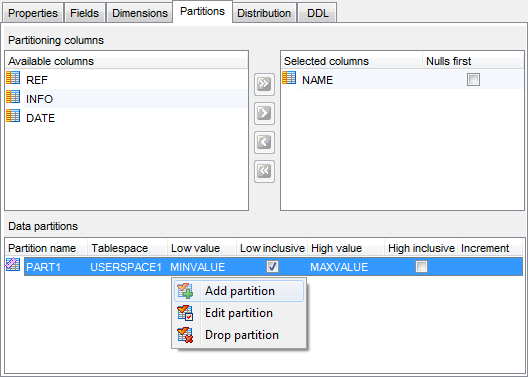Click the High inclusive column header
The width and height of the screenshot is (528, 377).
[x=421, y=248]
